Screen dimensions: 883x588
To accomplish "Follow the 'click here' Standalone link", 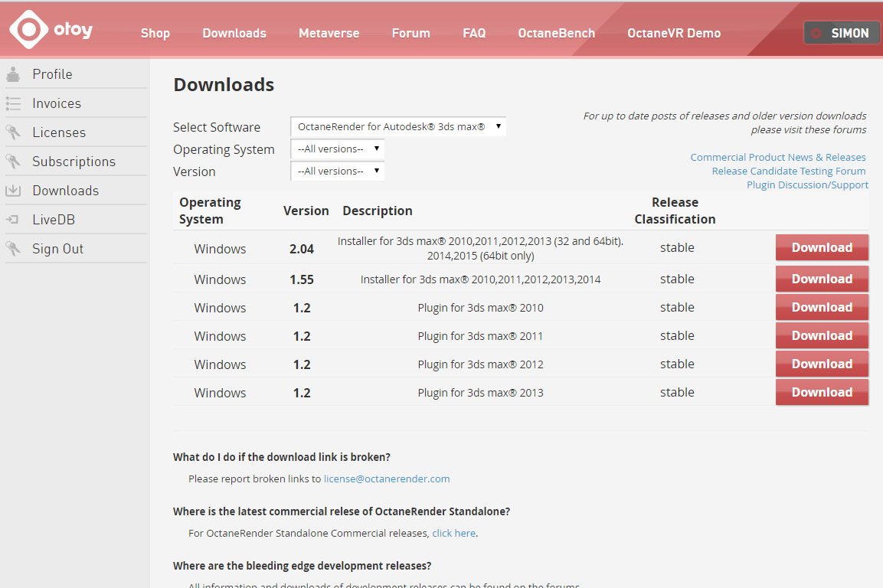I will click(454, 534).
